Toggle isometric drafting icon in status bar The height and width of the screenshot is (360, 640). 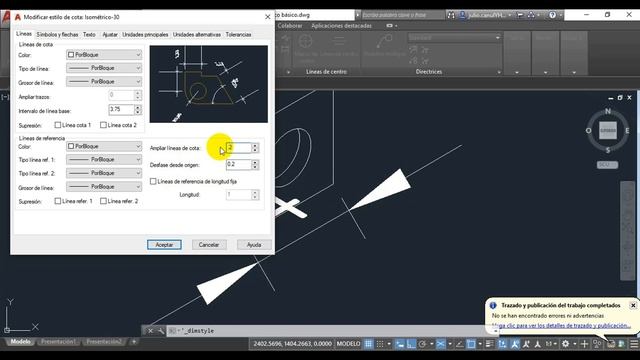pyautogui.click(x=440, y=344)
